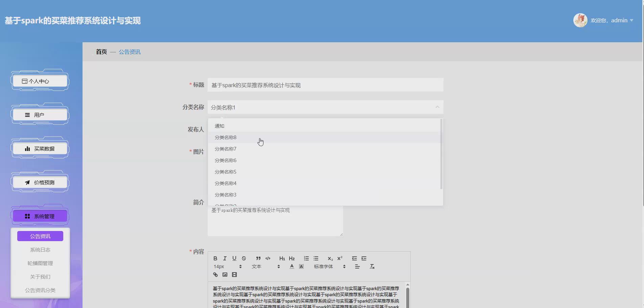Click the 买菜数据 chart icon

[x=27, y=148]
